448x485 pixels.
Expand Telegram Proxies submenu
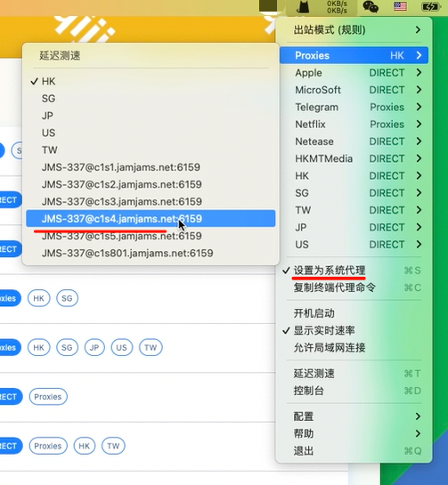point(354,107)
